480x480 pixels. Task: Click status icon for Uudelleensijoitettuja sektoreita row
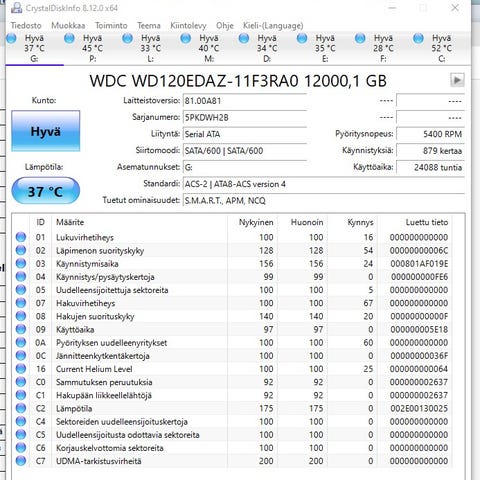click(21, 290)
